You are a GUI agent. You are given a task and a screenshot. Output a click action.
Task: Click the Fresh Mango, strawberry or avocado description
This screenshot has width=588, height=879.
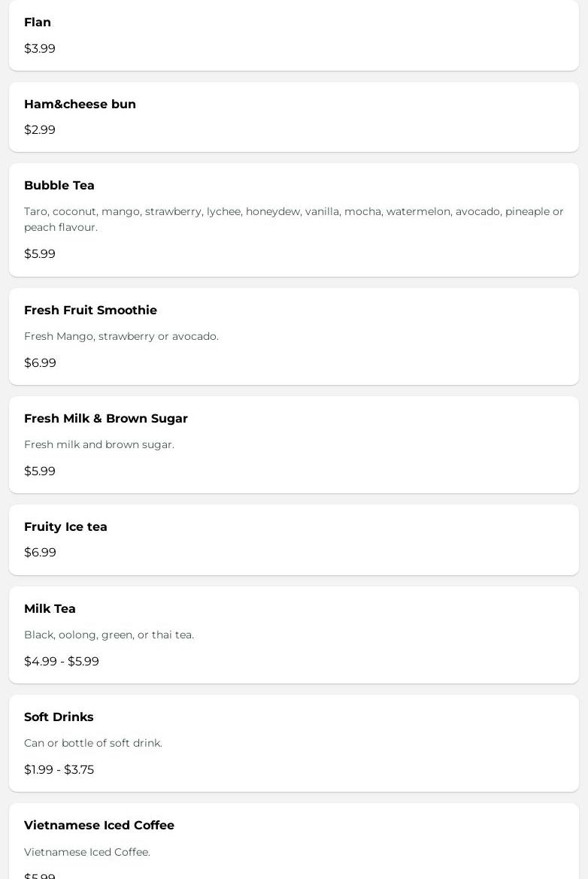(x=121, y=337)
